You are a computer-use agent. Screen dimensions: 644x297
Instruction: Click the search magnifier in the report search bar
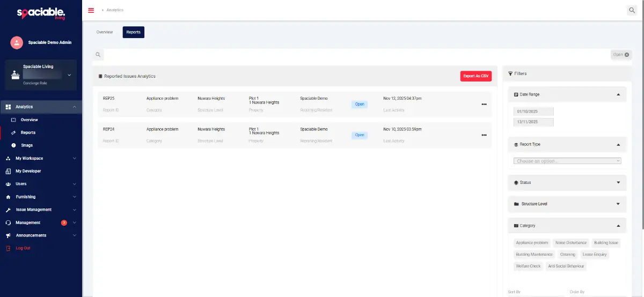click(98, 55)
